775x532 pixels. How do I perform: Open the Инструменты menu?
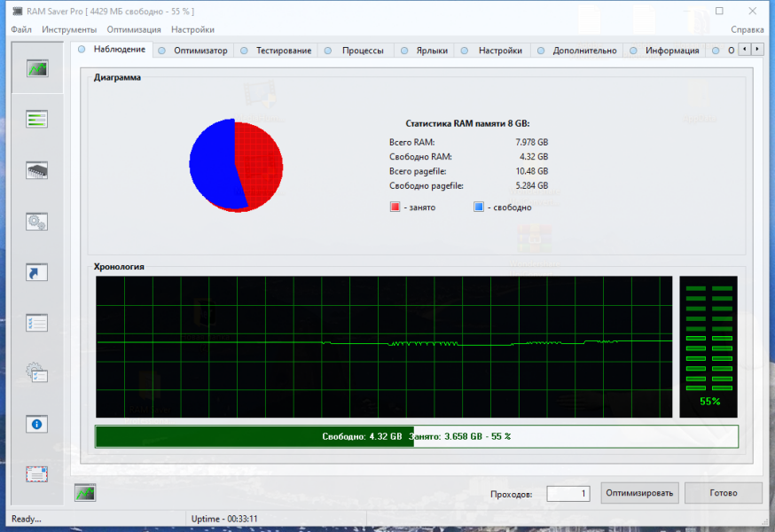(69, 29)
